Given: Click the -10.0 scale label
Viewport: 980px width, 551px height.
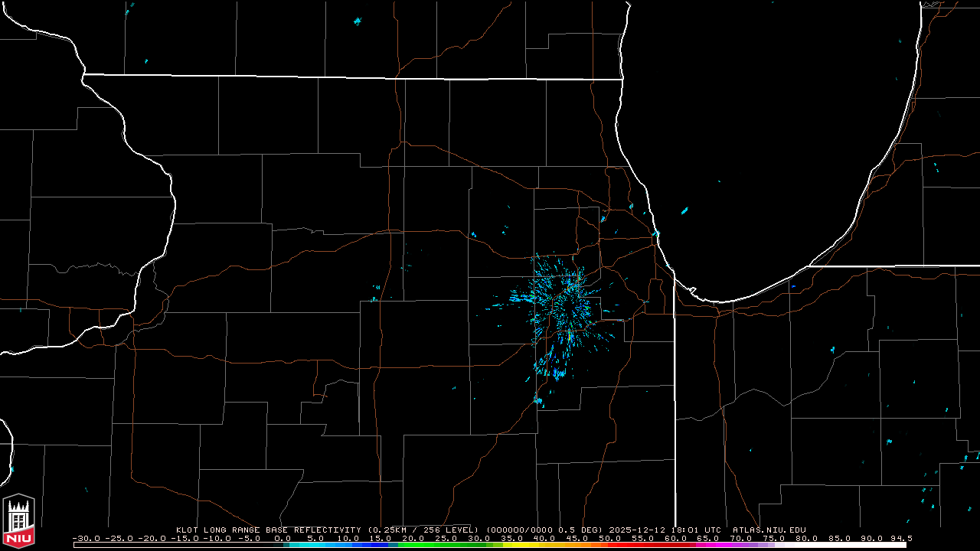Looking at the screenshot, I should coord(217,538).
